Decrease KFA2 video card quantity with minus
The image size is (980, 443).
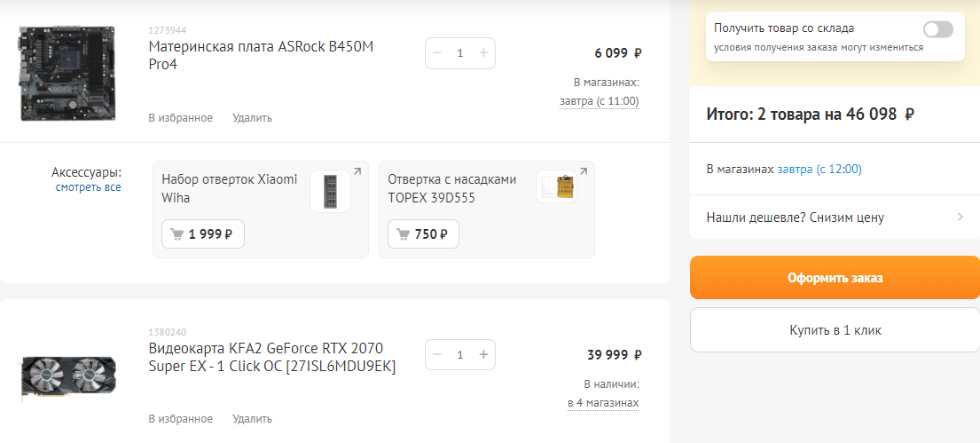click(437, 355)
